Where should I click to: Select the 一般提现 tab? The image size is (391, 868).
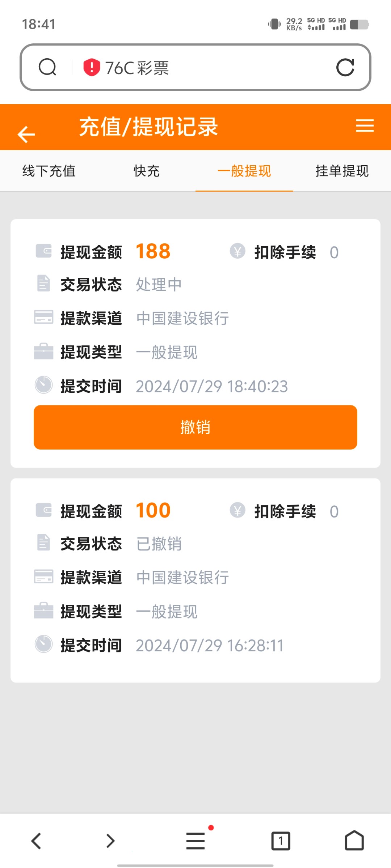pyautogui.click(x=244, y=171)
